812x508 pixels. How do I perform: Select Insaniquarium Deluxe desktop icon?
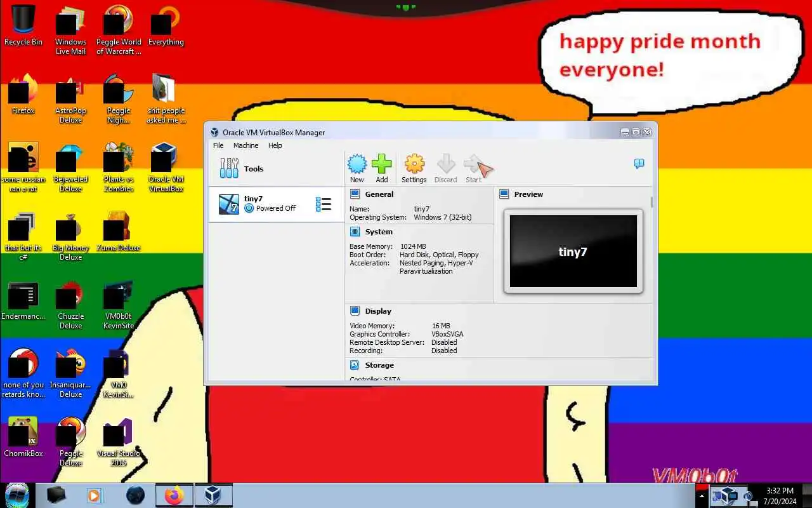(x=70, y=373)
